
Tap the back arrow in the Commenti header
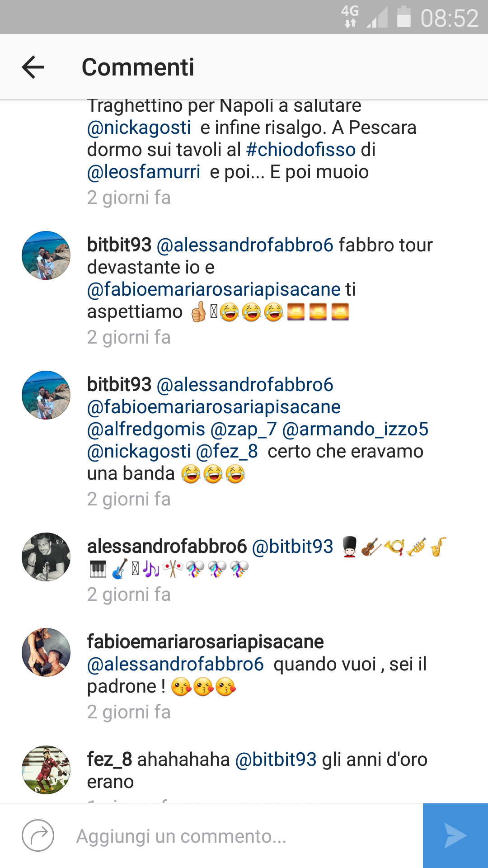33,67
